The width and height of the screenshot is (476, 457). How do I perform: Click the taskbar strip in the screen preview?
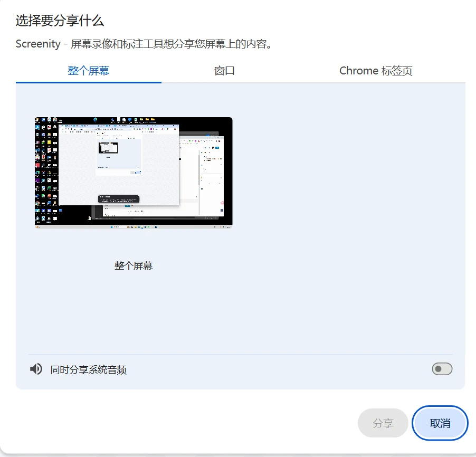[134, 226]
